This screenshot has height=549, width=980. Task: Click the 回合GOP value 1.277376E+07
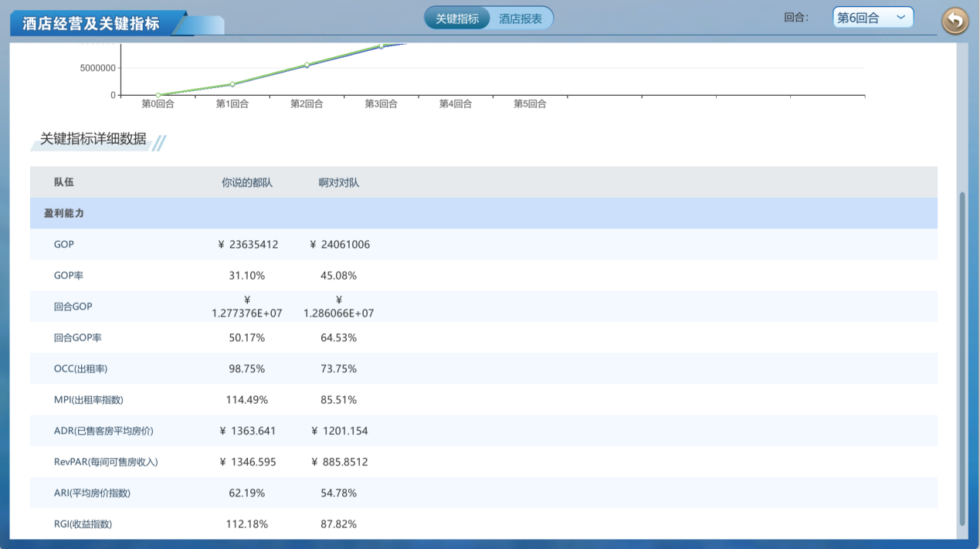[x=247, y=313]
